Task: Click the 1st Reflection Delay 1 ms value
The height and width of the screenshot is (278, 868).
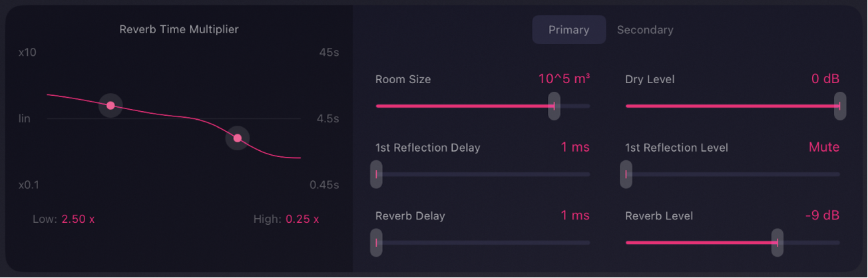Action: click(x=575, y=148)
